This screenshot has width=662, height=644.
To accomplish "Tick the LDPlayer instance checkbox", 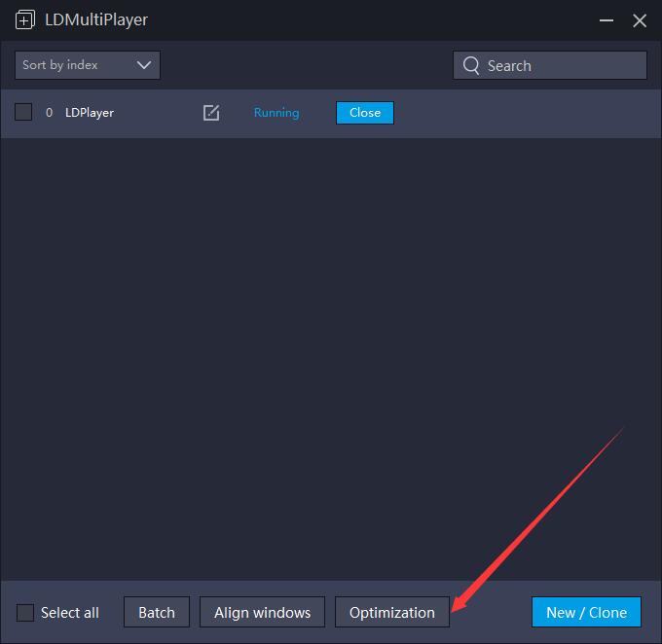I will pyautogui.click(x=23, y=112).
